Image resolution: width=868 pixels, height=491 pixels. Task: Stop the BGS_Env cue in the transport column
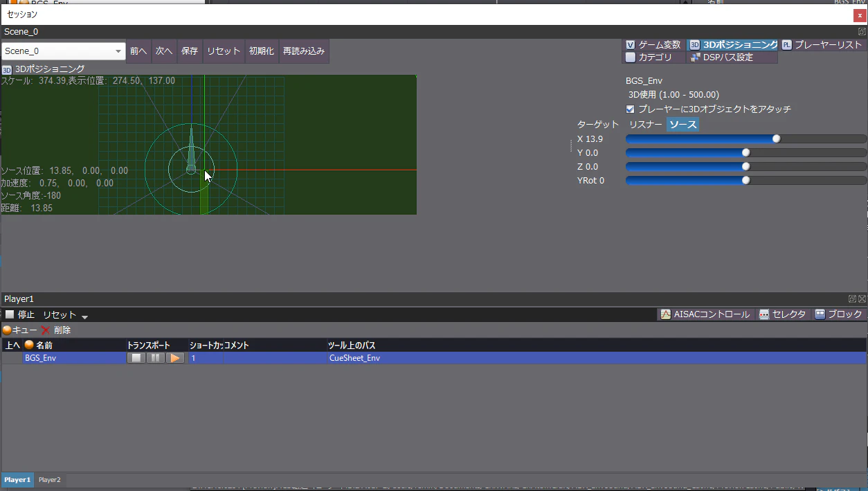point(136,358)
